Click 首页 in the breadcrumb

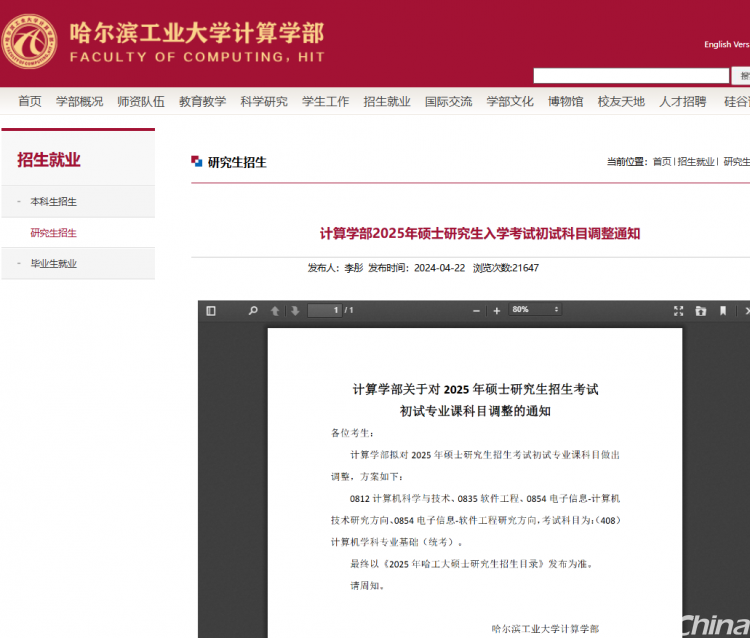[662, 162]
